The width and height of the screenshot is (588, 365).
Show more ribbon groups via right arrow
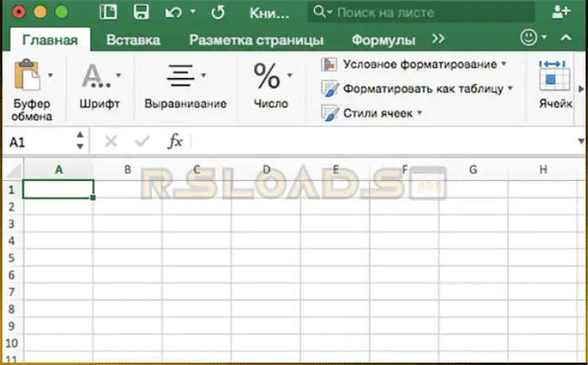[x=581, y=89]
